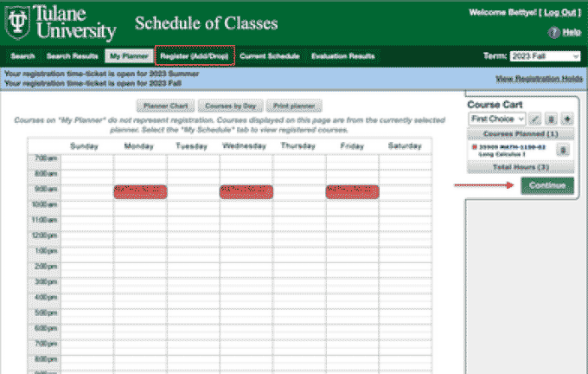View the Evaluation Results tab
The image size is (588, 374).
pos(342,56)
